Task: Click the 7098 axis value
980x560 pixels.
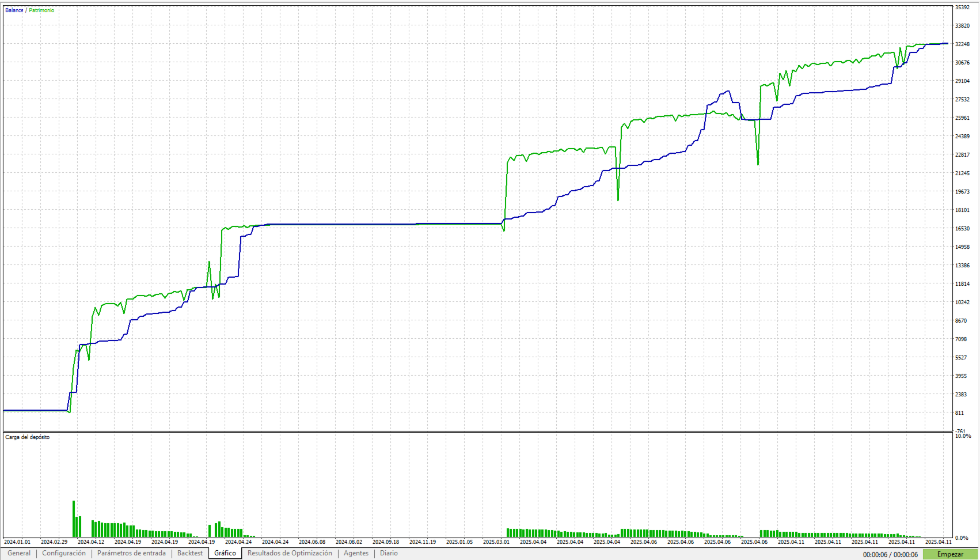Action: [961, 339]
